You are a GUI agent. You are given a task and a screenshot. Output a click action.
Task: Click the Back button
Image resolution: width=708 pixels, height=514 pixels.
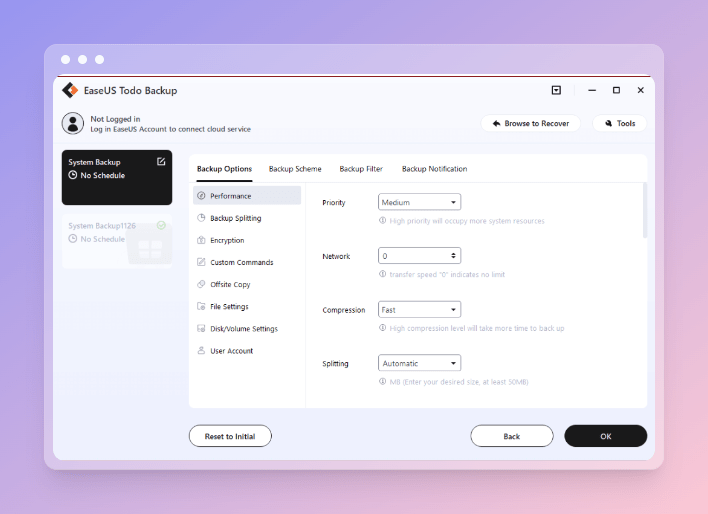[x=512, y=436]
